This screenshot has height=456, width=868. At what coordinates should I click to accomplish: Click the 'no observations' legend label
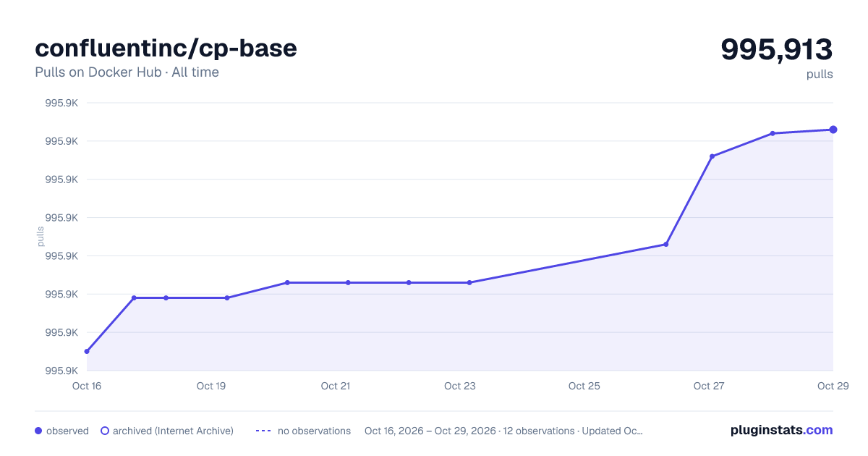pyautogui.click(x=314, y=431)
